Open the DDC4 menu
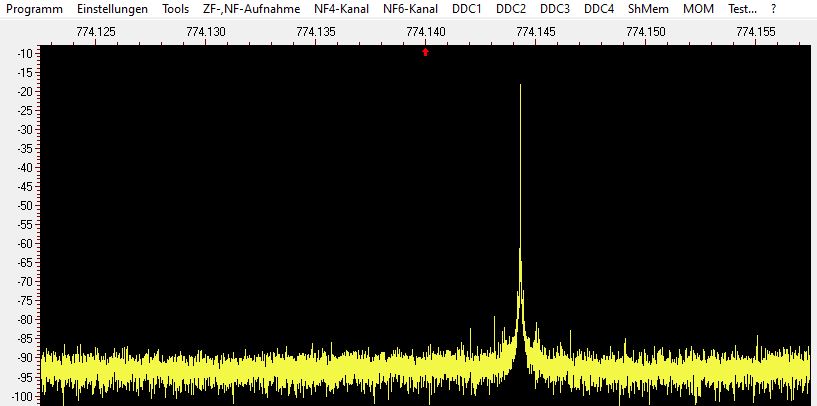Screen dimensions: 817x406 (x=599, y=9)
